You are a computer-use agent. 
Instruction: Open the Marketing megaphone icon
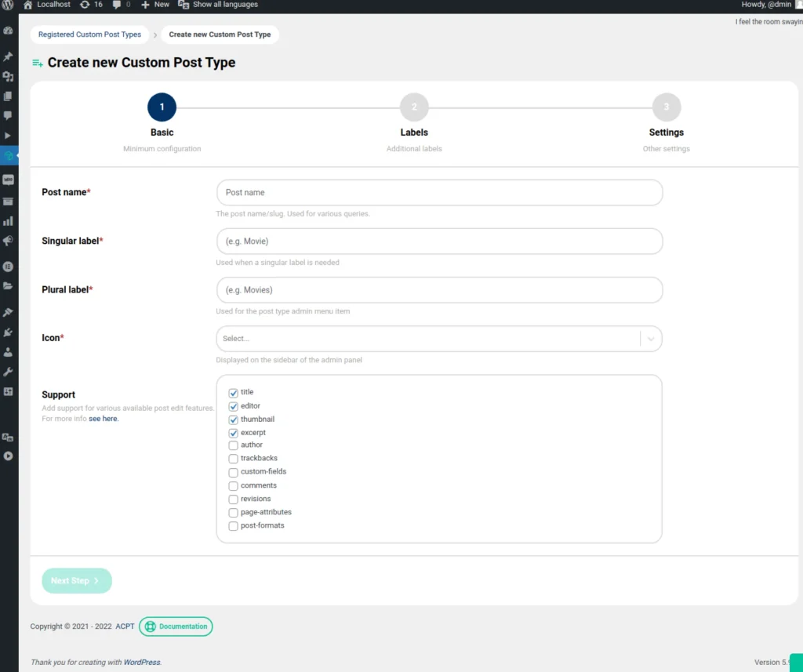click(x=8, y=242)
